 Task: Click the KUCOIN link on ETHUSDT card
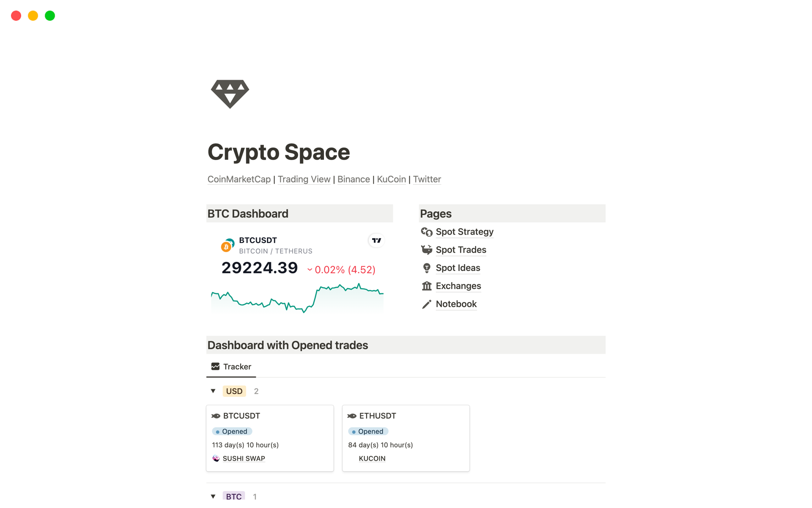click(x=372, y=458)
